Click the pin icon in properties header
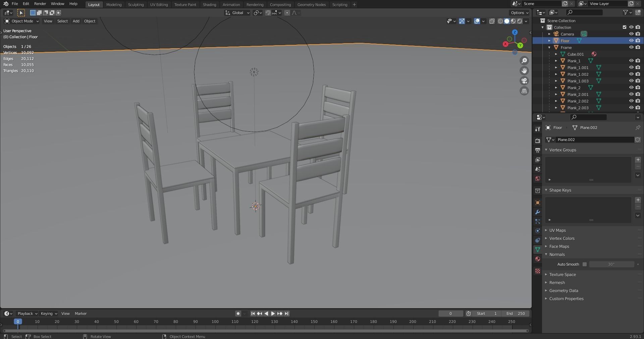Viewport: 644px width, 339px height. pos(638,128)
